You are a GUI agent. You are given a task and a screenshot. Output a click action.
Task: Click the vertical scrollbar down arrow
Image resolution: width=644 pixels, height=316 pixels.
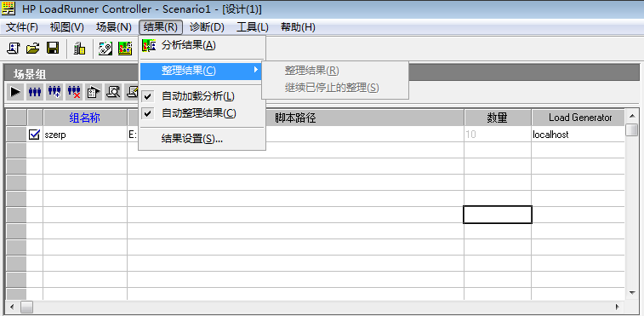click(x=632, y=293)
